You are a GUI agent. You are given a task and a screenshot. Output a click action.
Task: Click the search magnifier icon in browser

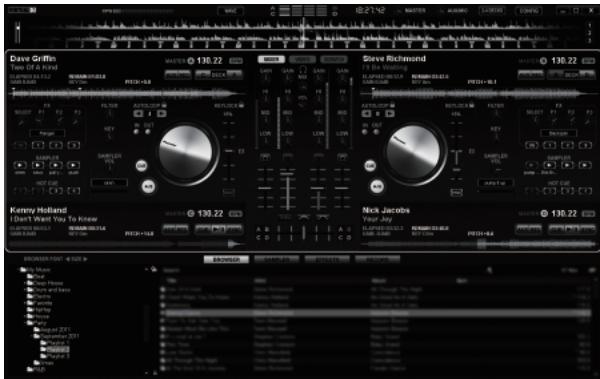pyautogui.click(x=489, y=270)
